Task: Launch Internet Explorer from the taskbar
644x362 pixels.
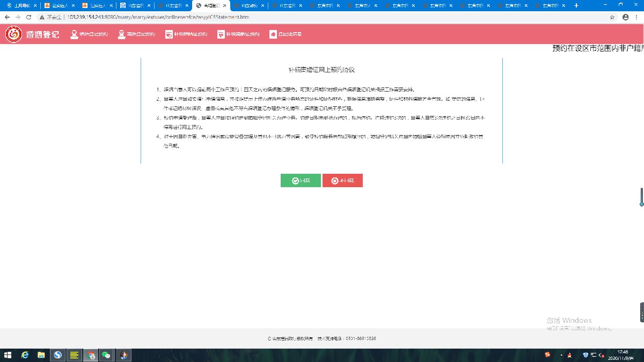Action: [25, 355]
